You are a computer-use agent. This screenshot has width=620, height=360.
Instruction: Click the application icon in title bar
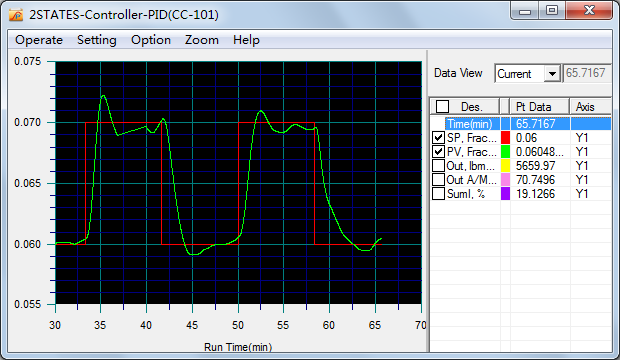click(x=16, y=15)
